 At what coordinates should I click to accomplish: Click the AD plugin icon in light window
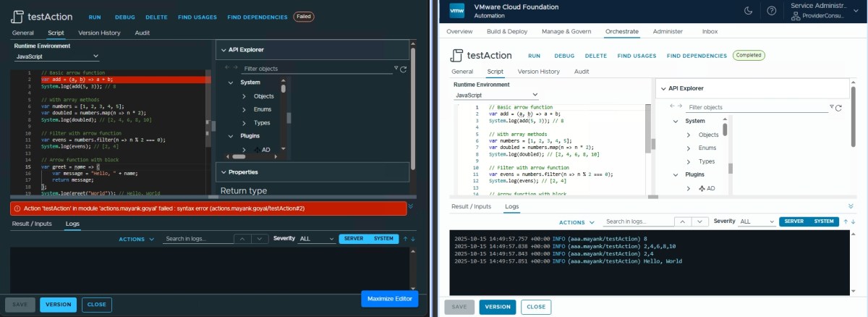coord(701,188)
